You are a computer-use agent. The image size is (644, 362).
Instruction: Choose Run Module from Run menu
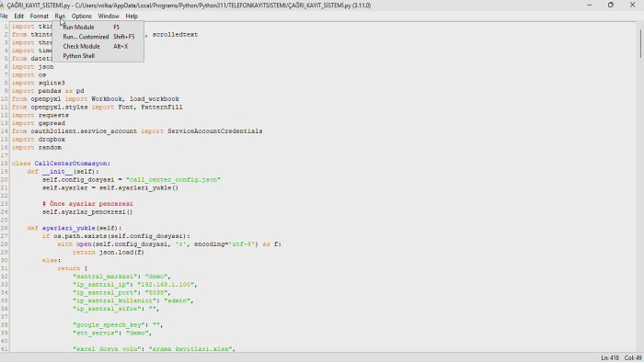[98, 27]
